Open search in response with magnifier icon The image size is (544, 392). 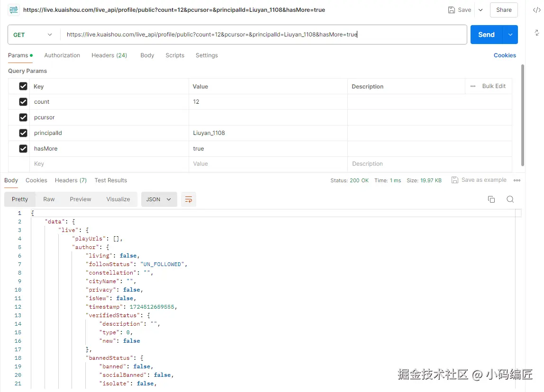pos(510,199)
